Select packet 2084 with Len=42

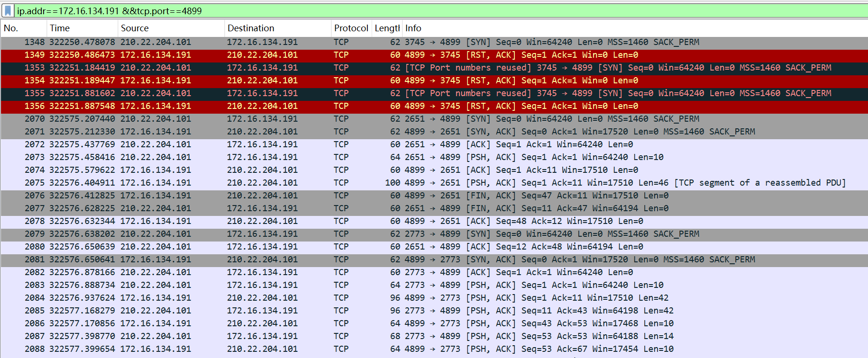(434, 298)
